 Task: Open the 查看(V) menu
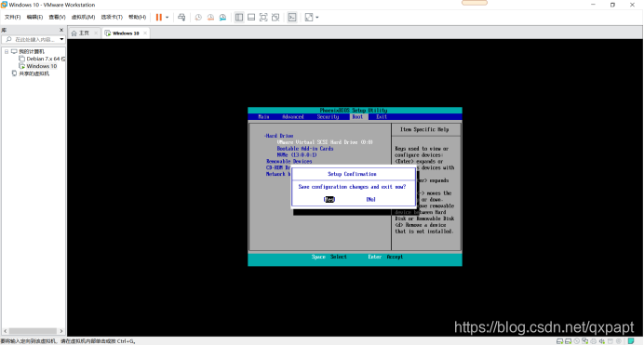coord(57,18)
